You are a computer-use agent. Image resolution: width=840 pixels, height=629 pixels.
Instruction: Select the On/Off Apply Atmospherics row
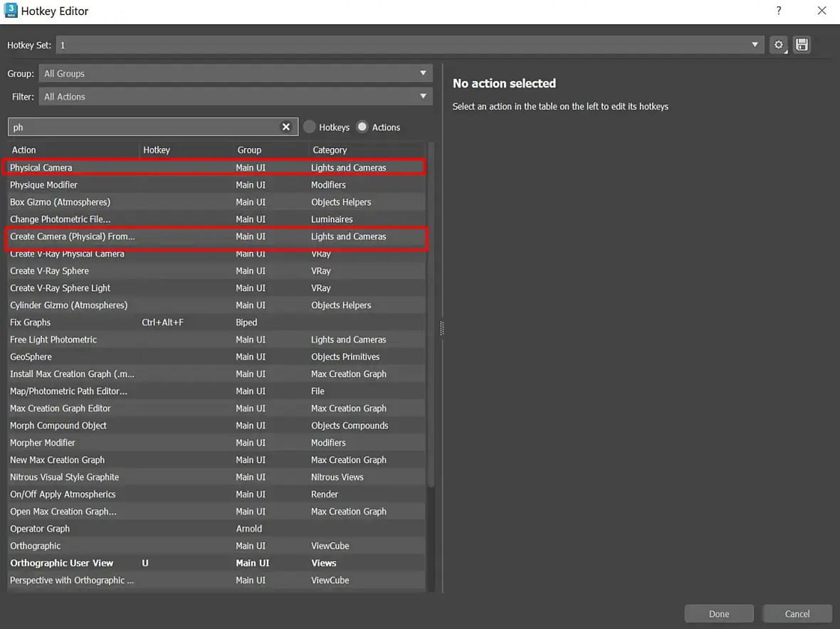point(216,494)
